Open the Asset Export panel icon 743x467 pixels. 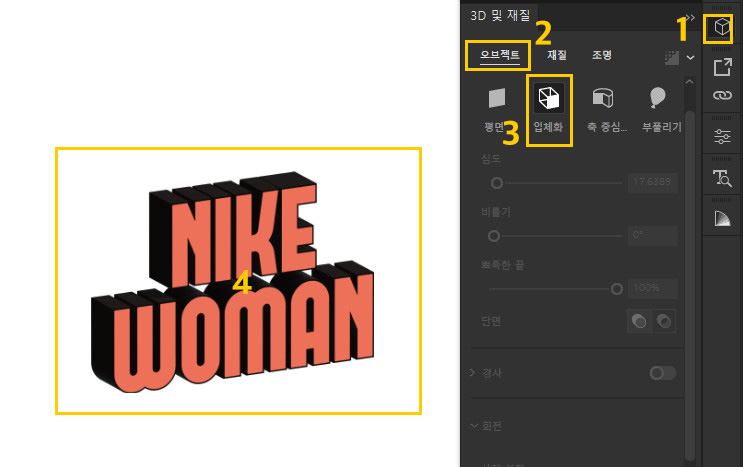(x=722, y=67)
